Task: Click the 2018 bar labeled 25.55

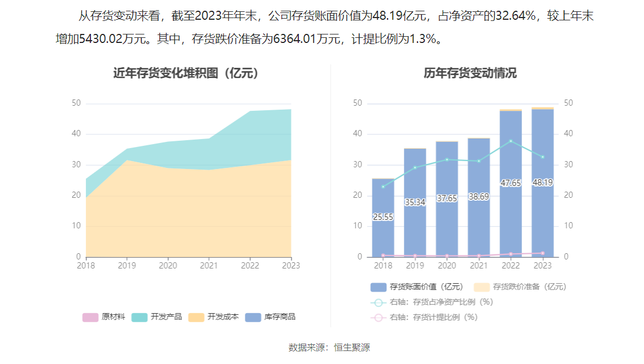Action: (383, 218)
